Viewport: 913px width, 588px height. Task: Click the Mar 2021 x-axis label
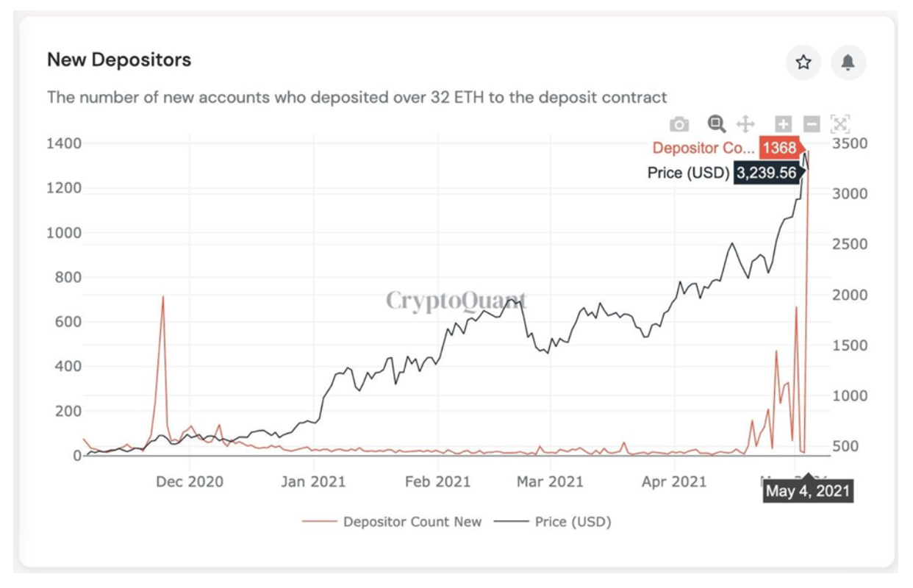tap(550, 482)
